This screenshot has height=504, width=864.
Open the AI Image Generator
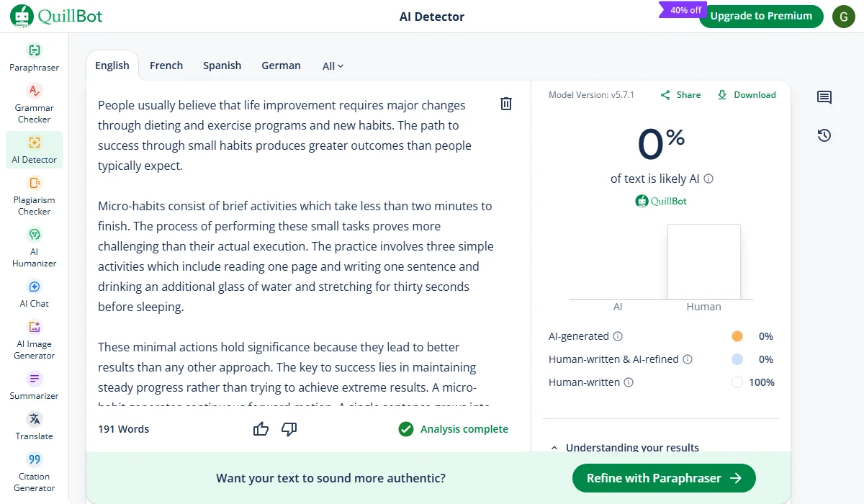click(x=34, y=340)
